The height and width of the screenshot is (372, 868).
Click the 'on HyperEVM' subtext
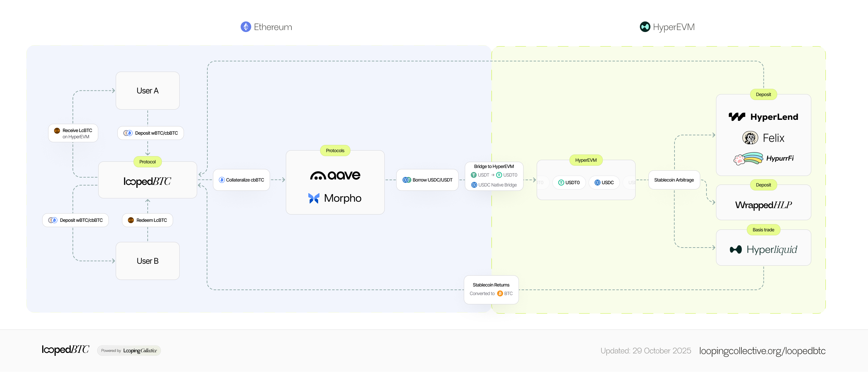[76, 137]
